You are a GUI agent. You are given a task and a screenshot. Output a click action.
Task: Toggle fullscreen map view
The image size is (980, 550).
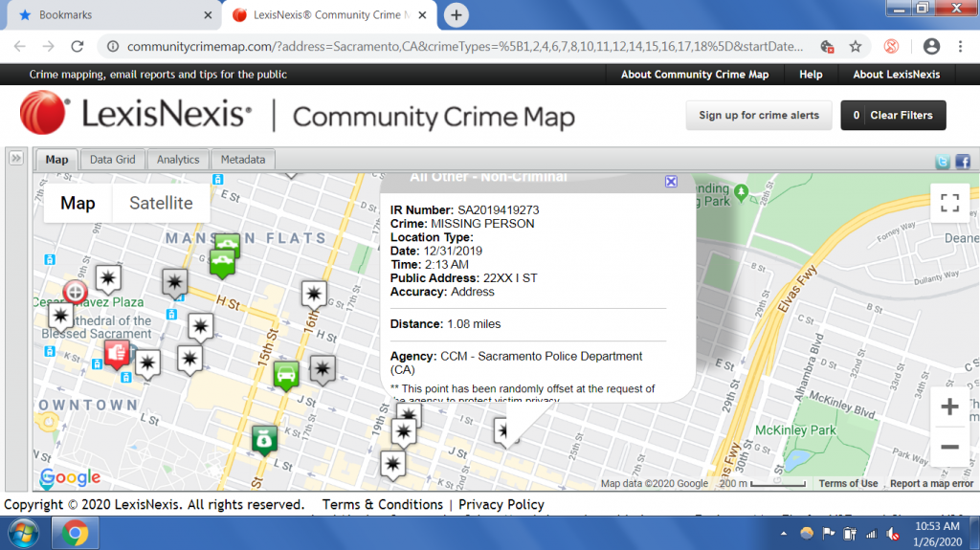point(949,202)
